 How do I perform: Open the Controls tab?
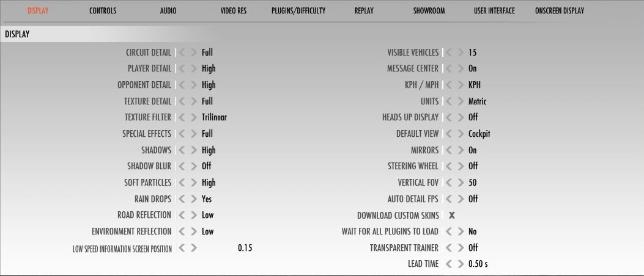click(x=102, y=11)
